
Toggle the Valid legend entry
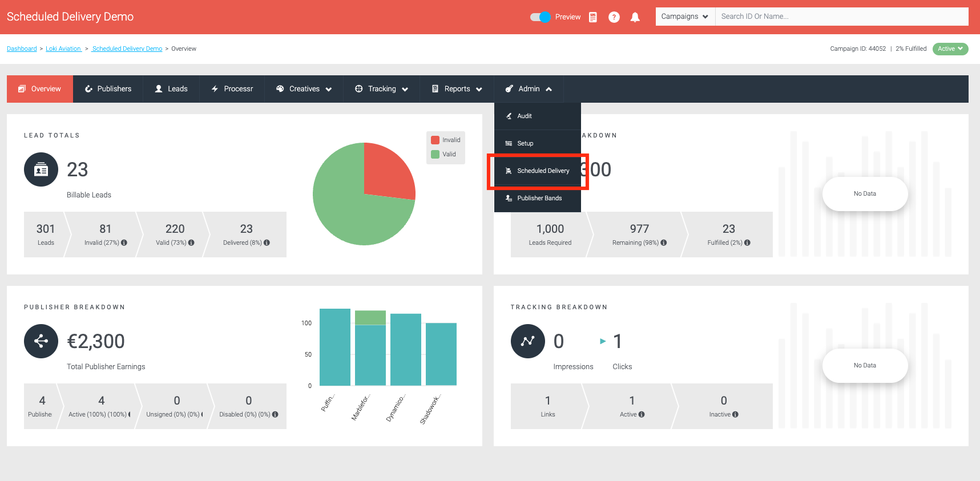tap(443, 154)
